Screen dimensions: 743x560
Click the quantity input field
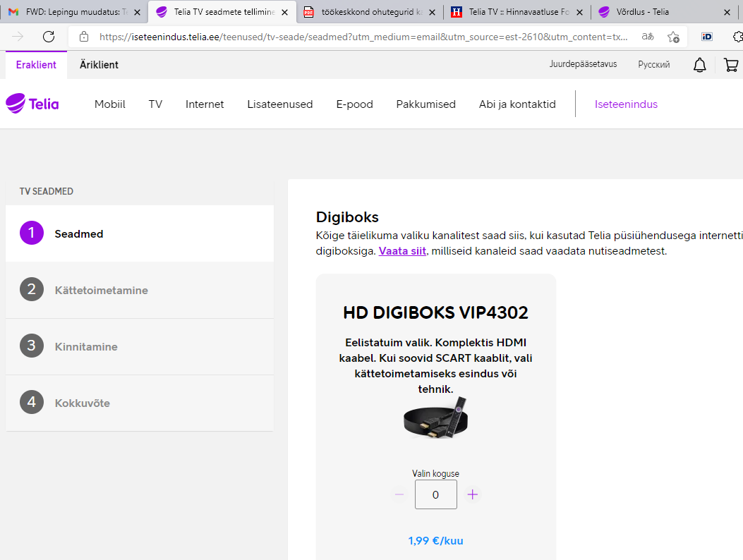pos(435,494)
